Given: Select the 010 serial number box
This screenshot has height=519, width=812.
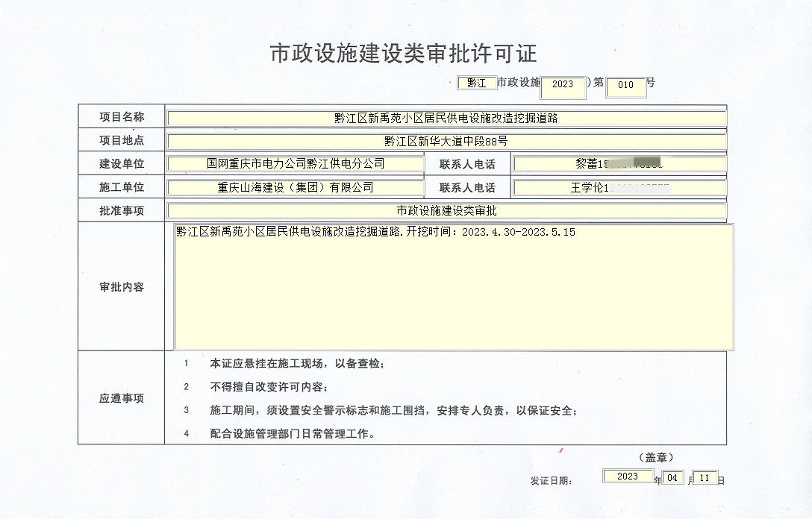Looking at the screenshot, I should 625,87.
